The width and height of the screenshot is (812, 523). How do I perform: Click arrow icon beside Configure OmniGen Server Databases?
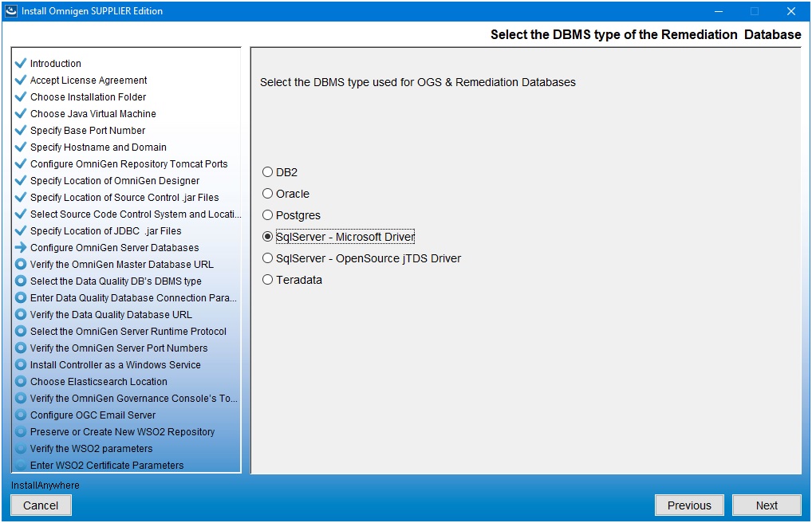21,247
